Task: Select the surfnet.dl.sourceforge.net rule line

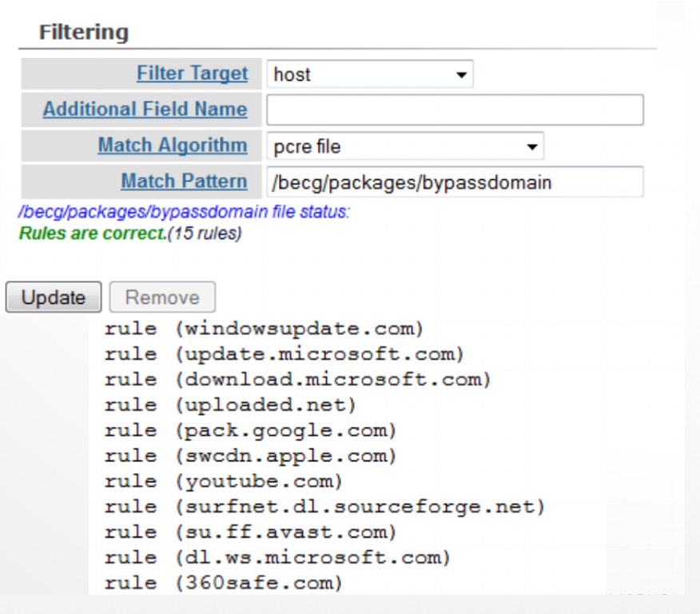Action: [324, 508]
